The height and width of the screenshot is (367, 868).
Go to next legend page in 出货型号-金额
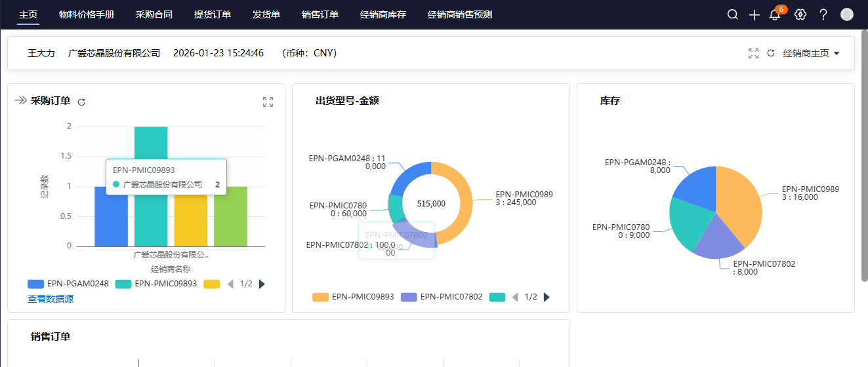click(547, 297)
